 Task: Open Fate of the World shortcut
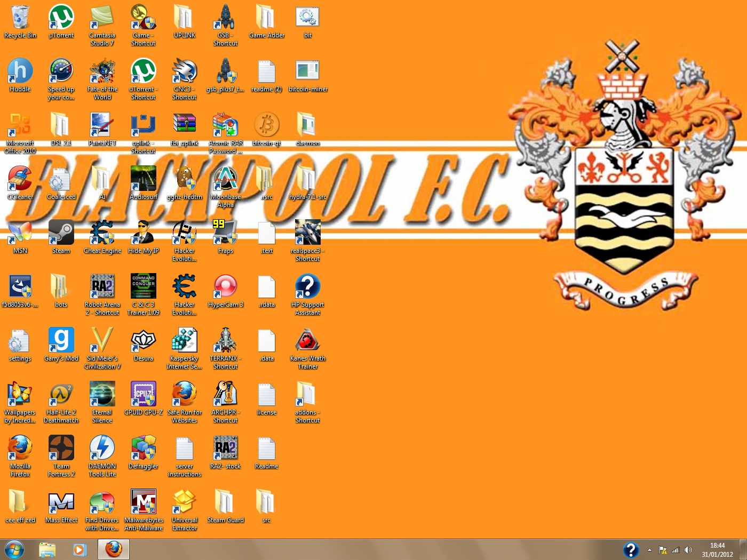[x=102, y=79]
